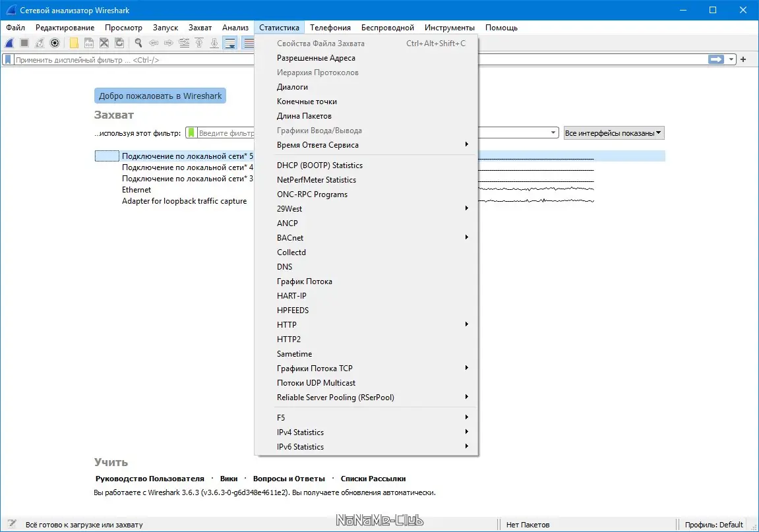Expand the 'Графики Потока TCP' submenu
The image size is (759, 532).
[x=366, y=369]
